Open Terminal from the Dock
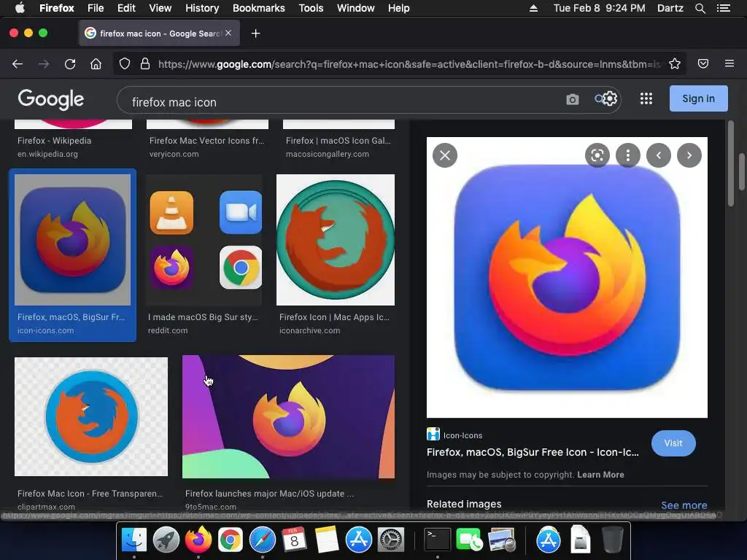747x560 pixels. pos(438,540)
